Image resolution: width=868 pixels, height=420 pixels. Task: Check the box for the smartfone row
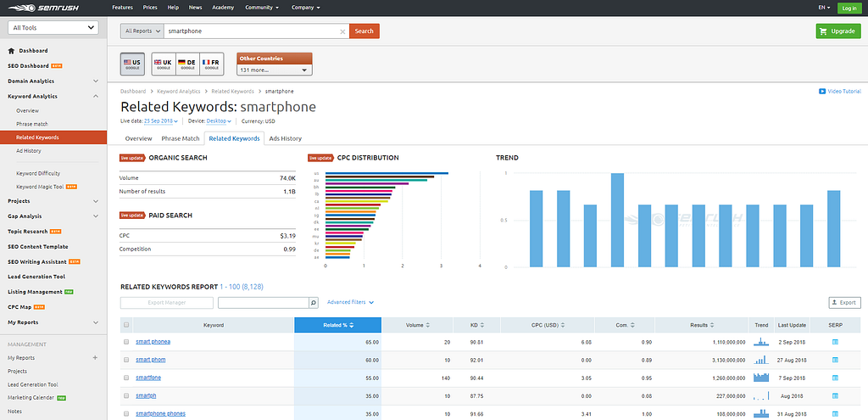tap(126, 378)
